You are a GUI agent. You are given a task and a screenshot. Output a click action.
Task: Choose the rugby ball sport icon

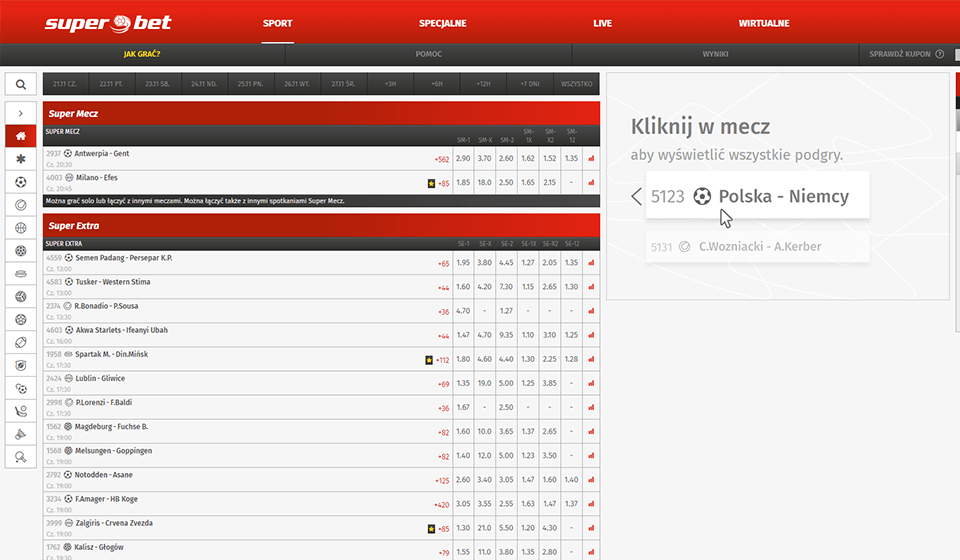[x=21, y=343]
